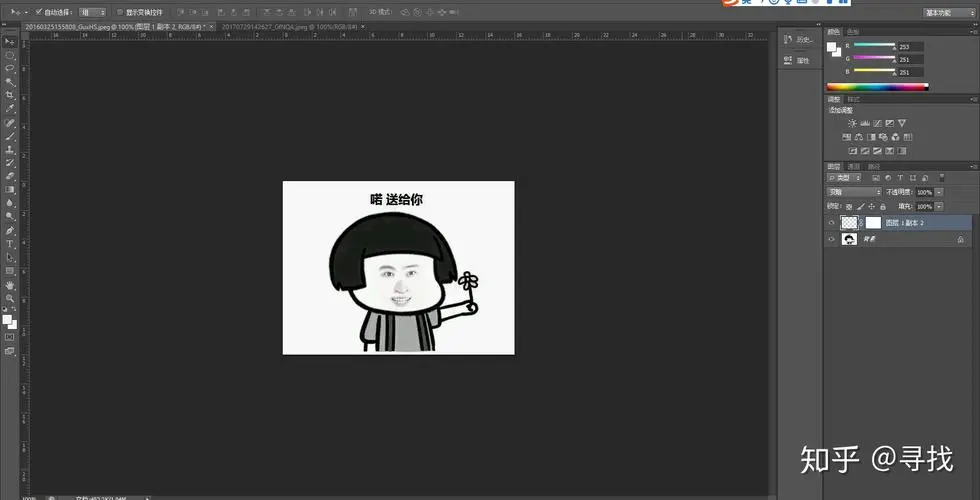
Task: Add a Brightness/Contrast adjustment
Action: pos(852,123)
